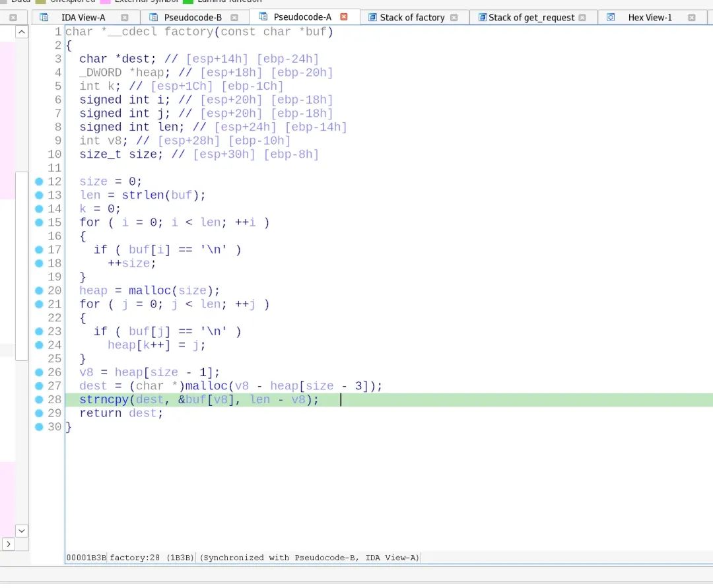713x588 pixels.
Task: Toggle breakpoint dot on line 23
Action: tap(39, 331)
